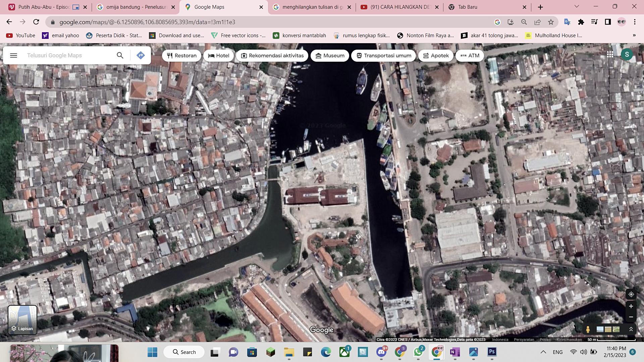Open the Google Maps hamburger menu
The width and height of the screenshot is (644, 362).
(x=13, y=55)
